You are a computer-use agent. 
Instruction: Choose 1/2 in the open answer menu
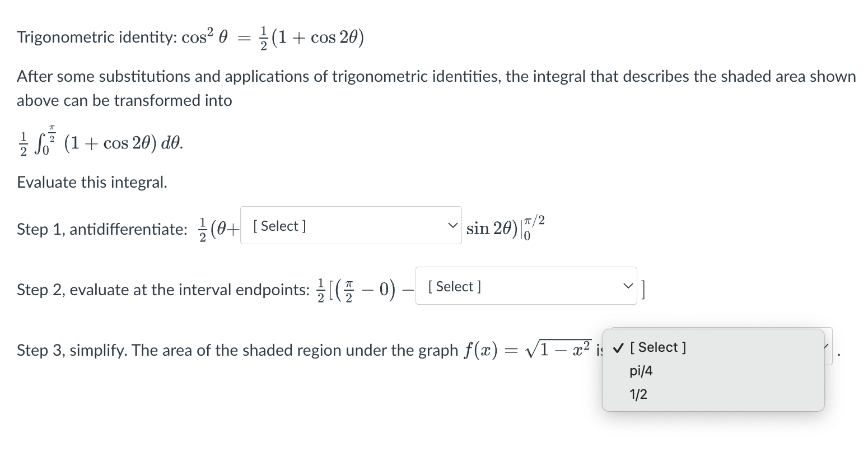(x=638, y=394)
